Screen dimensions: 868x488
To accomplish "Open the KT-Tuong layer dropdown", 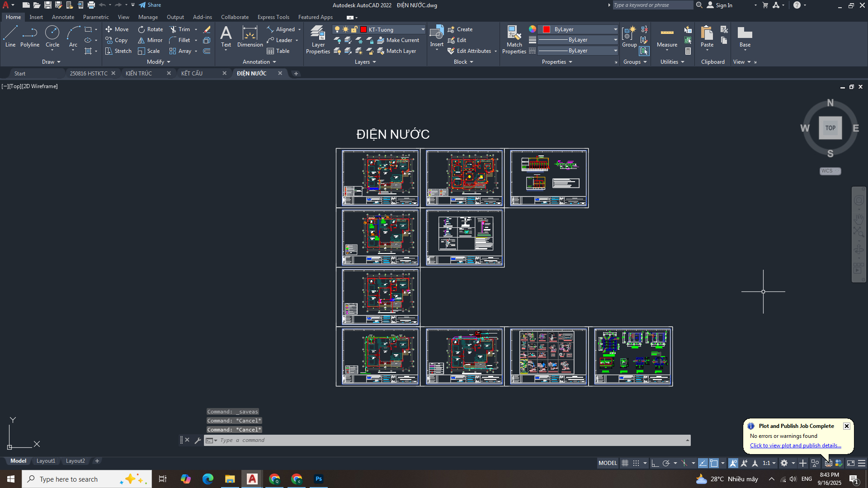I will (x=423, y=29).
